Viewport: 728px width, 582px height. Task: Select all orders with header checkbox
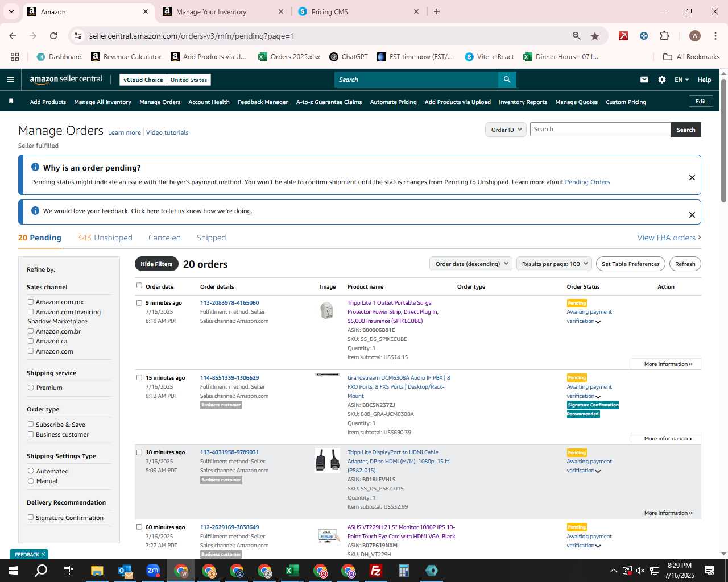pyautogui.click(x=139, y=286)
